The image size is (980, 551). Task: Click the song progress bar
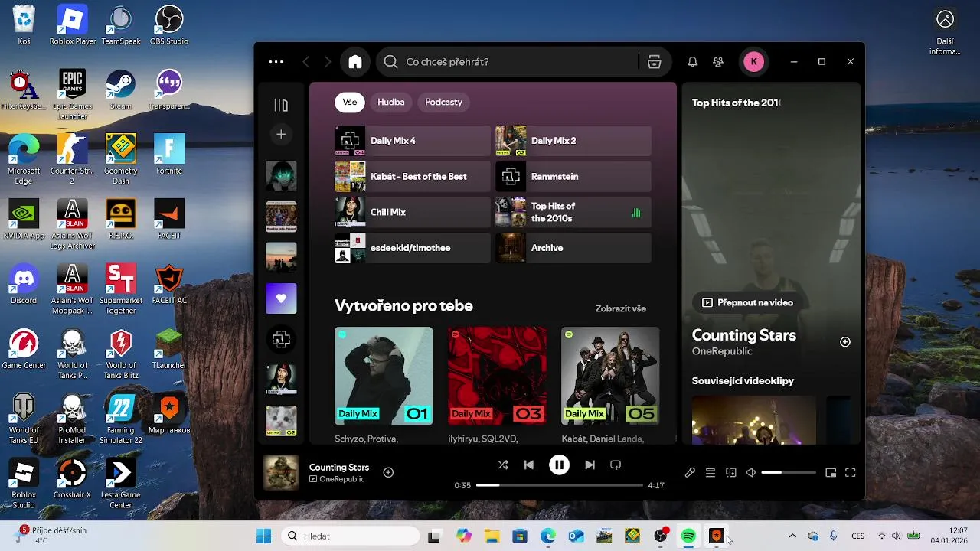[x=559, y=485]
